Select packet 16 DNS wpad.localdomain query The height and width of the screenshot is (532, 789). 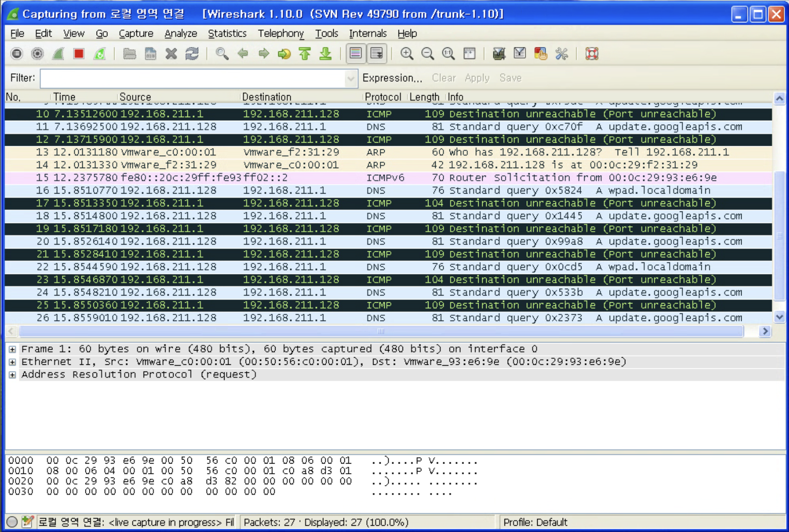pyautogui.click(x=388, y=190)
